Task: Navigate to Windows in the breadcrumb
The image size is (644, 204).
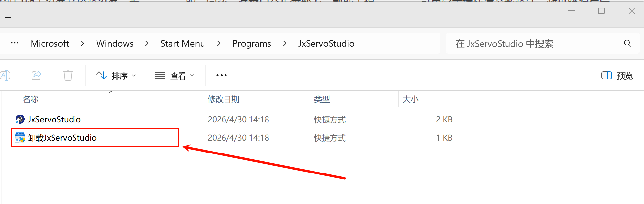Action: click(115, 43)
